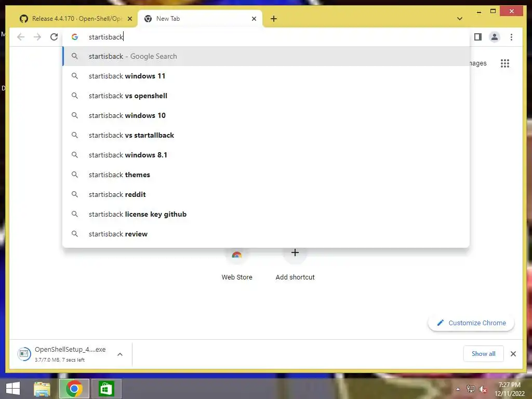Click the muted volume tray icon
The height and width of the screenshot is (399, 532).
[x=483, y=389]
